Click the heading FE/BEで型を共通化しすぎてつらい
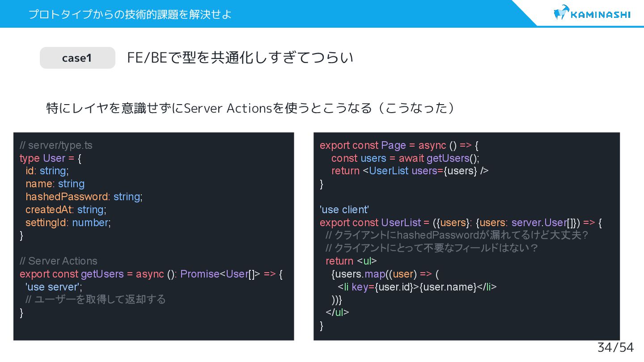 tap(240, 58)
